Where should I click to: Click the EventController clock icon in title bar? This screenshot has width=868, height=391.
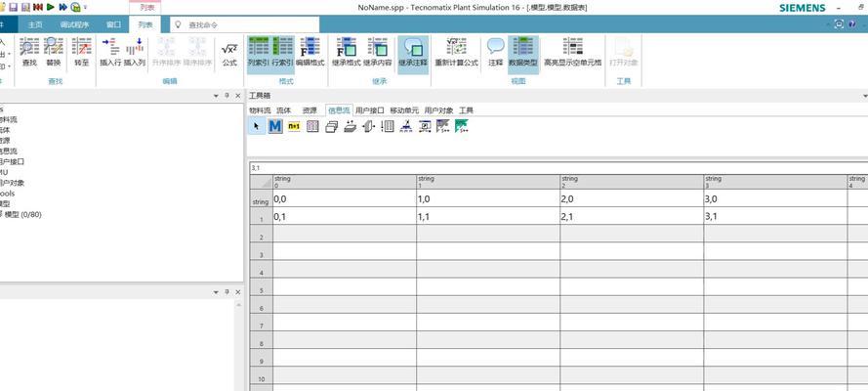point(75,7)
